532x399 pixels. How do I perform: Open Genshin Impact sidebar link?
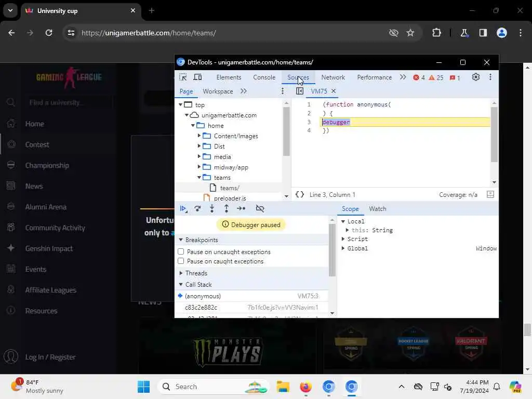(x=49, y=248)
